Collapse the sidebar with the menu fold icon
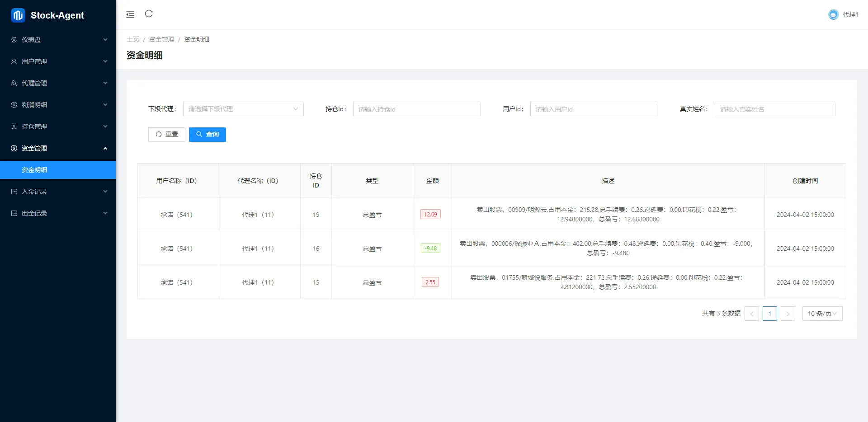 tap(130, 14)
